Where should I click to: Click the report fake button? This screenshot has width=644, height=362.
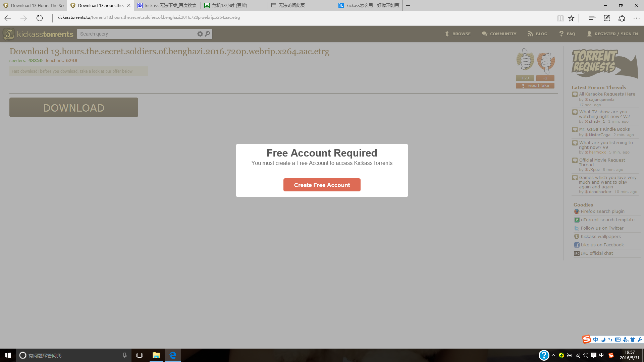(535, 86)
